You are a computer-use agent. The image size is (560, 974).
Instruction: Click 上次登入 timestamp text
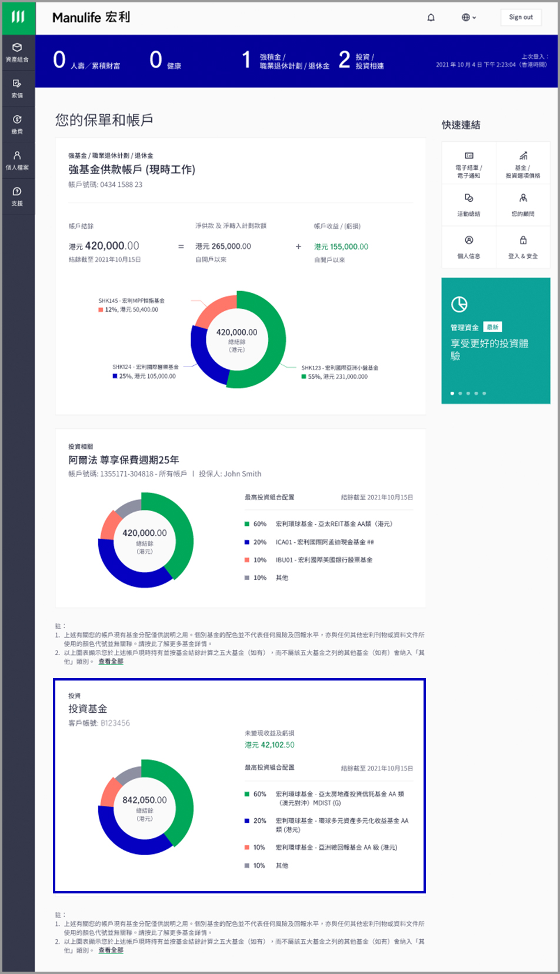point(492,61)
